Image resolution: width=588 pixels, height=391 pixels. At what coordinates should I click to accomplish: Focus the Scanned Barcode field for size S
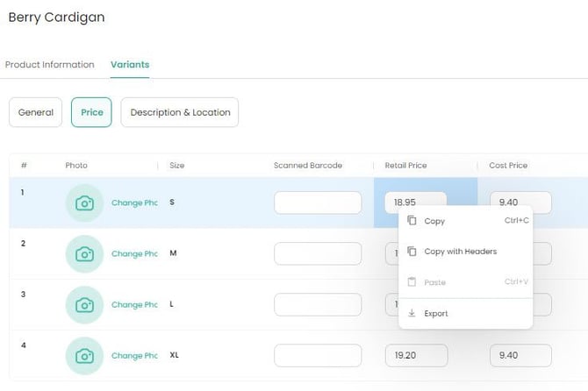click(x=318, y=203)
